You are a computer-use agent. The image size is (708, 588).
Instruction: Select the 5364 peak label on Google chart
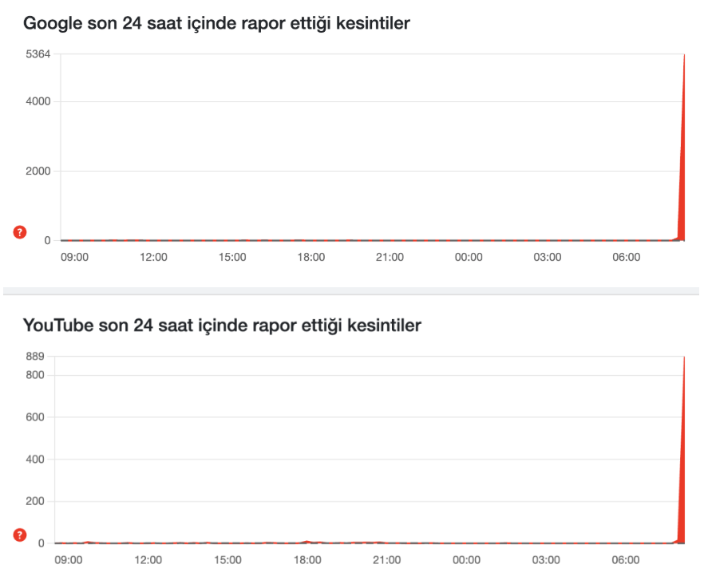[x=38, y=54]
